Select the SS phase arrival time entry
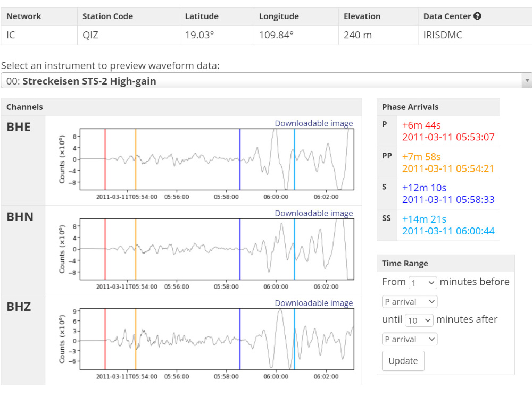Viewport: 532px width, 397px height. 448,225
